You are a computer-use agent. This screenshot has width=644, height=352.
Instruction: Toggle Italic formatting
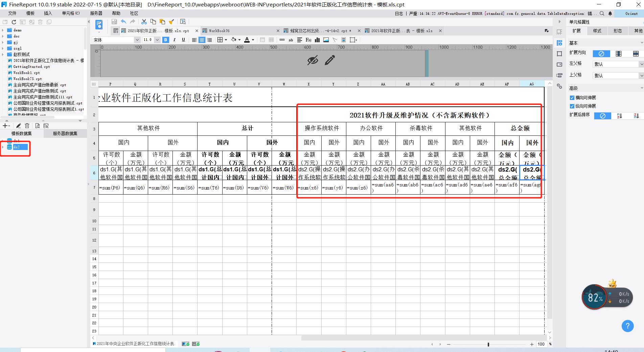[x=175, y=40]
